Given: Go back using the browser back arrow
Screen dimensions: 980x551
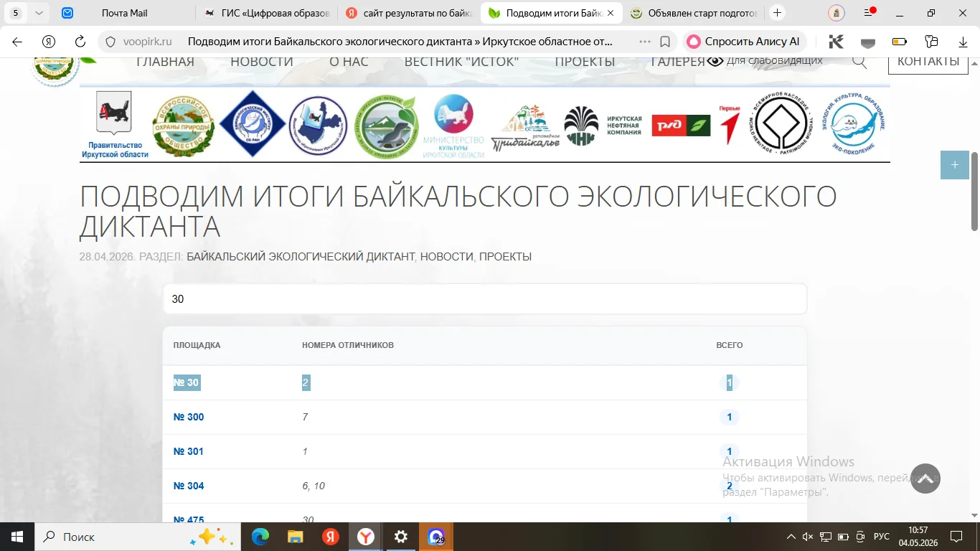Looking at the screenshot, I should 17,42.
